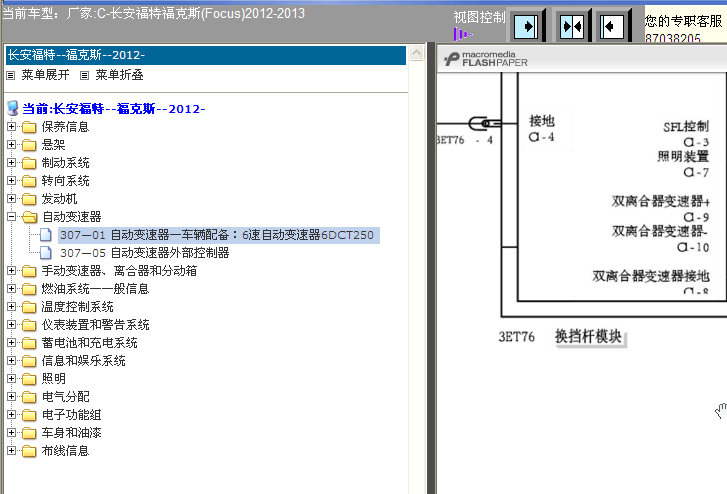The width and height of the screenshot is (727, 494).
Task: Expand the 电气分配 tree node
Action: click(x=12, y=396)
